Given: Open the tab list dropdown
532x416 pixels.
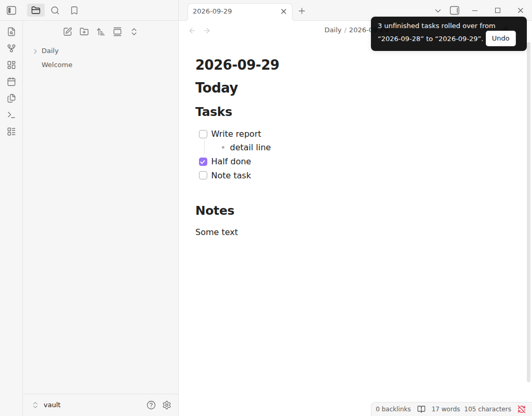Looking at the screenshot, I should pyautogui.click(x=437, y=11).
